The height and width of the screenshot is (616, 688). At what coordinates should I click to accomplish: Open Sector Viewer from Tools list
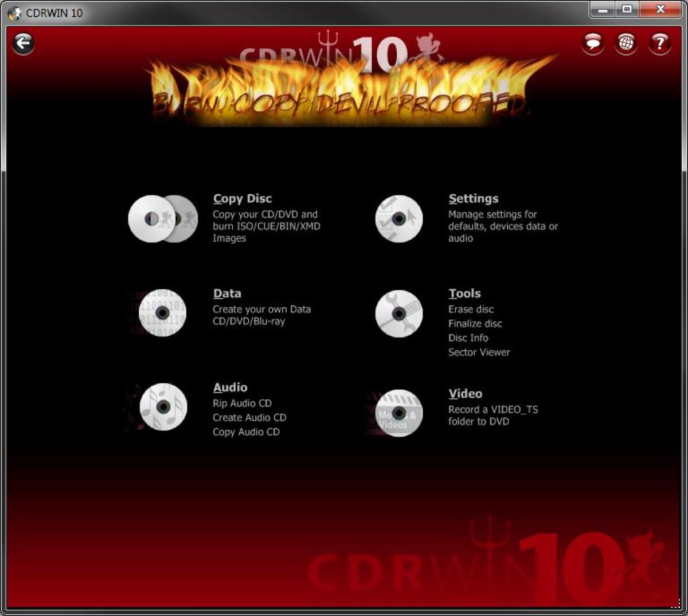(479, 352)
